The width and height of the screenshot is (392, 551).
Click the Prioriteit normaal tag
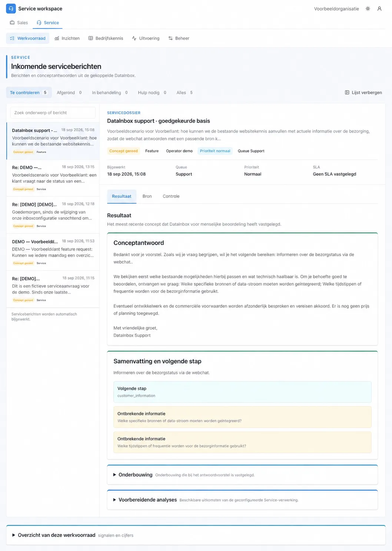click(x=215, y=151)
